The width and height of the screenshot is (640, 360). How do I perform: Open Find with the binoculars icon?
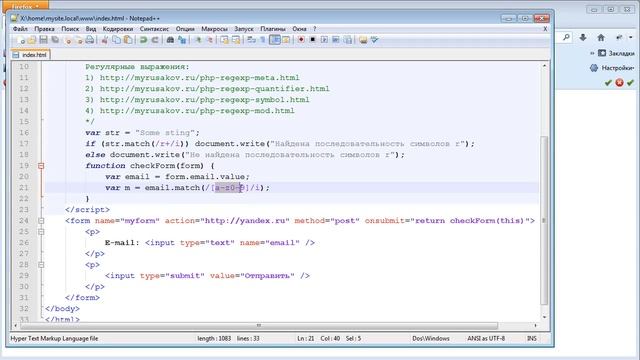pos(171,40)
